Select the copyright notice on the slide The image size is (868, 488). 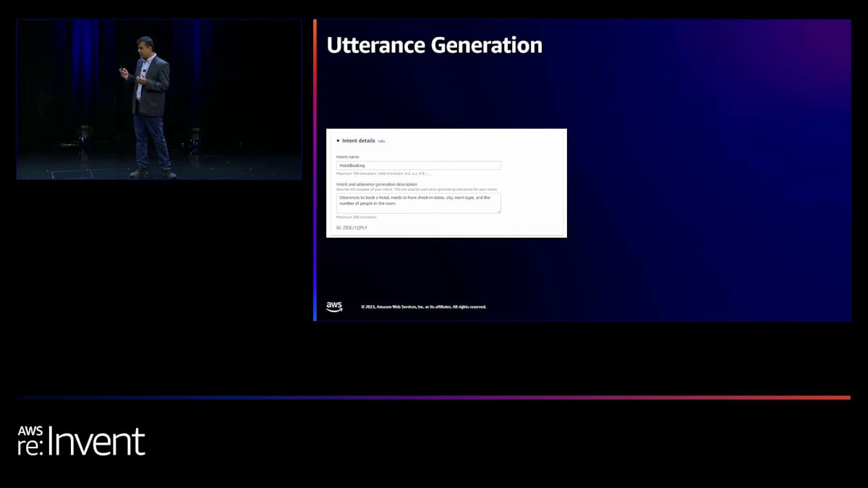[x=424, y=307]
